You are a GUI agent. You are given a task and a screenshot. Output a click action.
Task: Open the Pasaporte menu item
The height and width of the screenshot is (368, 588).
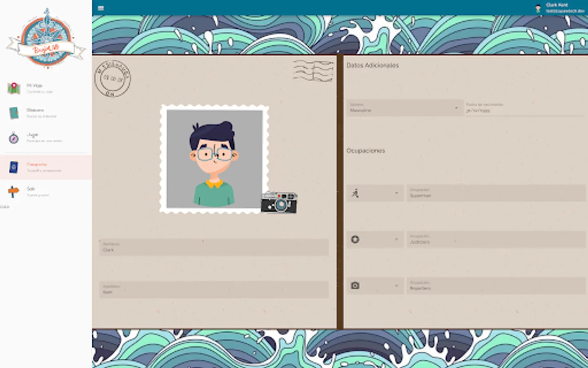(x=46, y=167)
